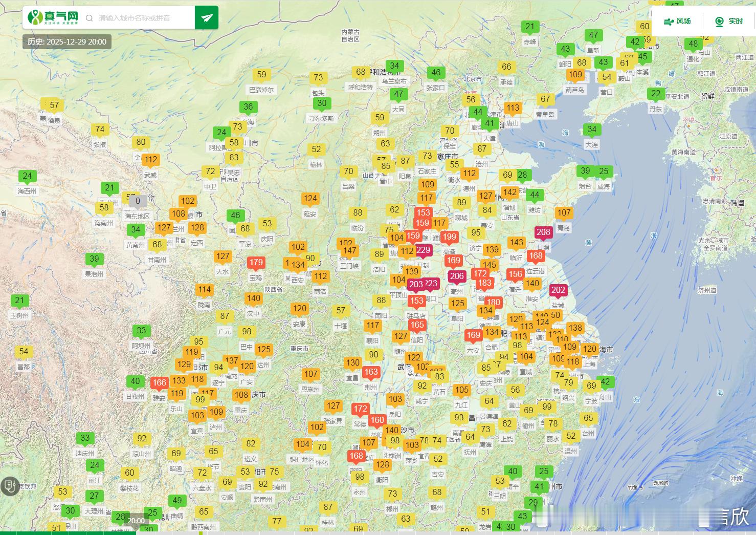Click the 凉山州 city label
The image size is (756, 535).
coord(142,454)
